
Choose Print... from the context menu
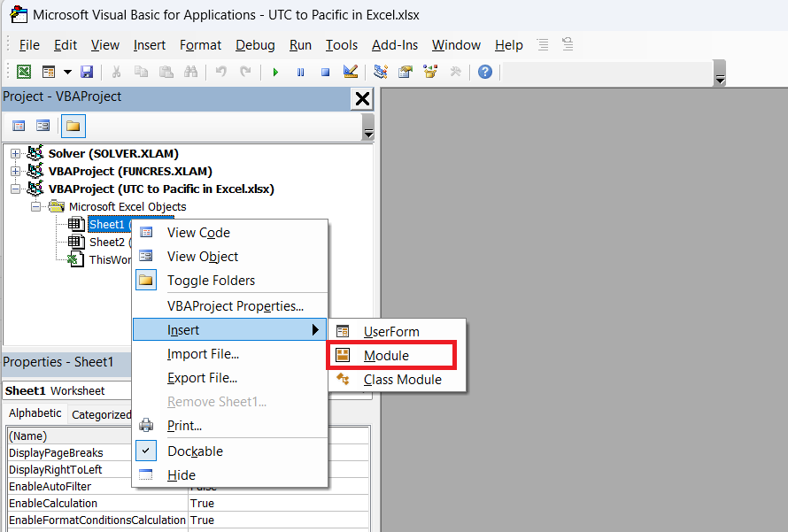coord(230,426)
